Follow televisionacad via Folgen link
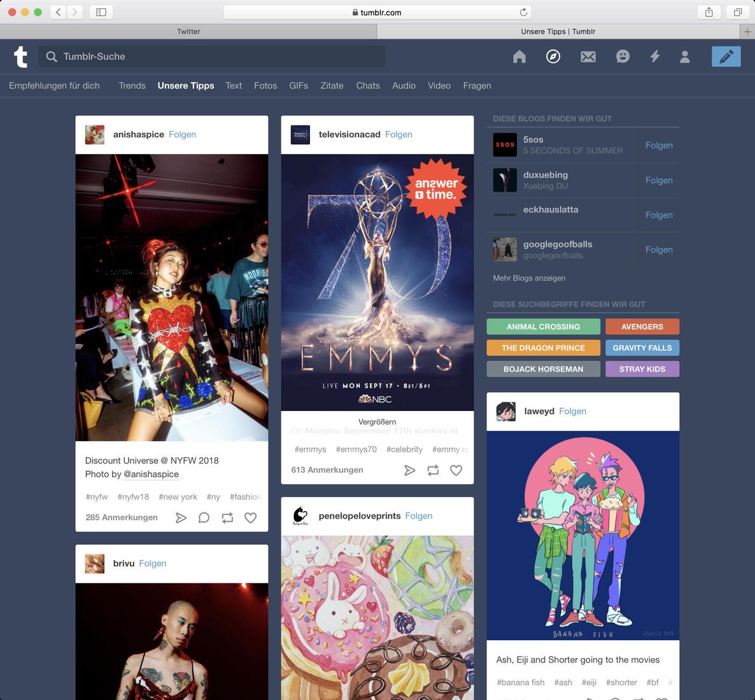Viewport: 755px width, 700px height. click(399, 134)
